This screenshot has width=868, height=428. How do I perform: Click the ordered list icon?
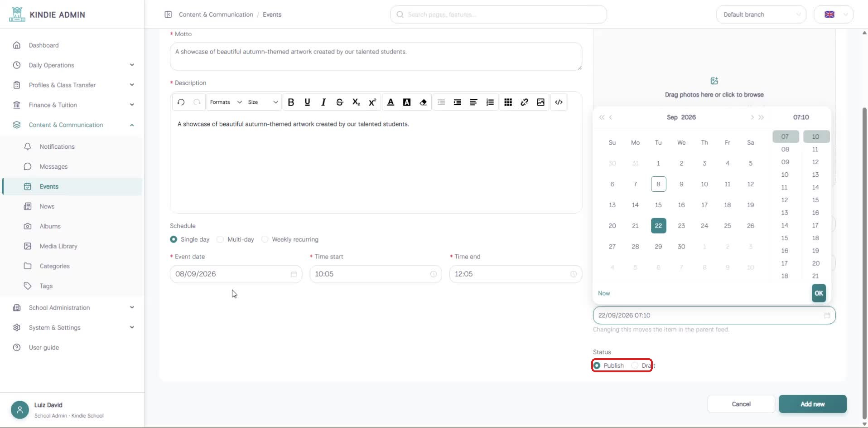490,102
